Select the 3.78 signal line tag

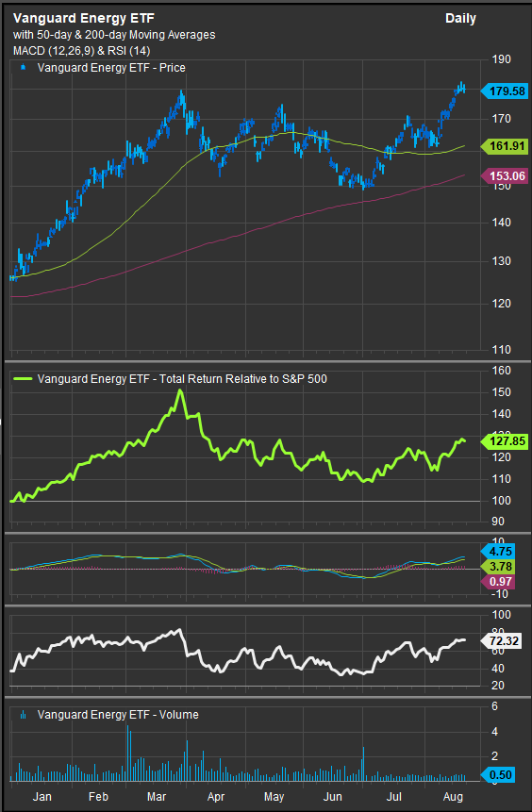pyautogui.click(x=498, y=567)
